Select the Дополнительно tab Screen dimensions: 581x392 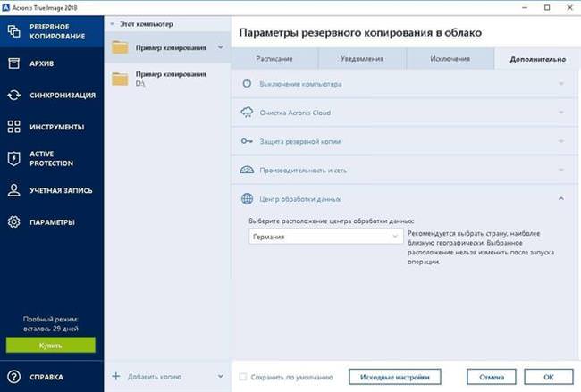pos(537,59)
